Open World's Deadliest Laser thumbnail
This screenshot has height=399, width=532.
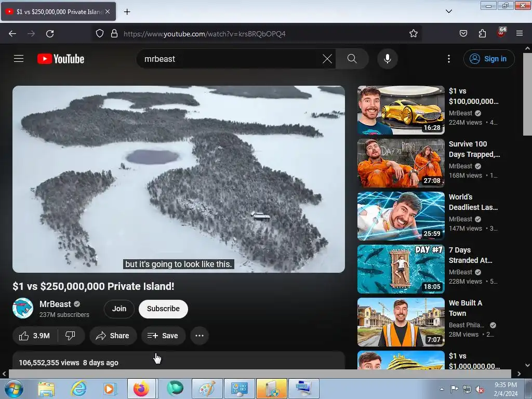(401, 216)
